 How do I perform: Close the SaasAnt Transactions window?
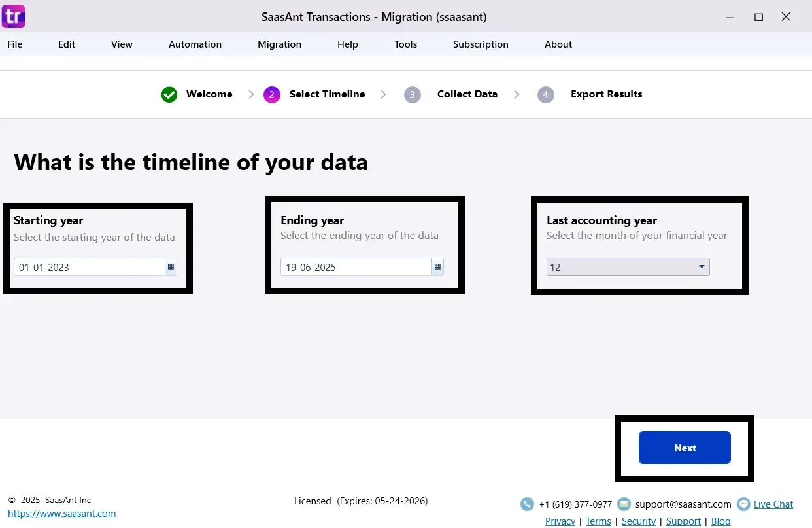click(787, 17)
